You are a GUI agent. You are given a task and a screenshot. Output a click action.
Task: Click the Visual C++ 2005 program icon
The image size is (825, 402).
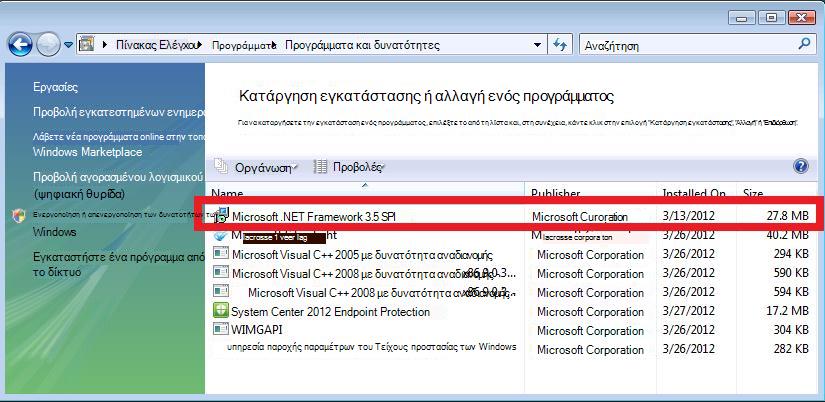(219, 254)
